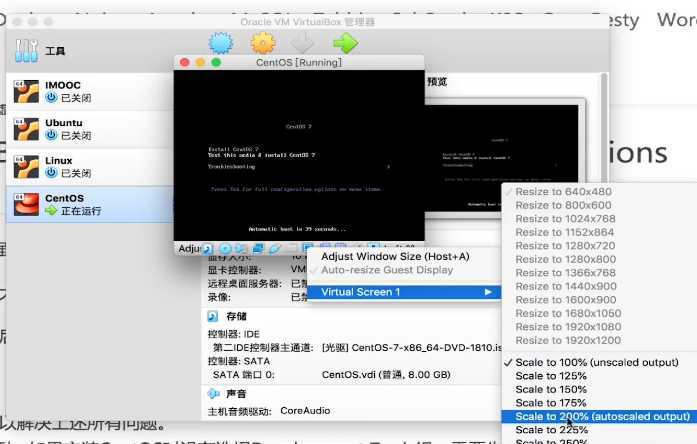The width and height of the screenshot is (697, 444).
Task: Open the orange Settings gear icon
Action: pos(263,44)
